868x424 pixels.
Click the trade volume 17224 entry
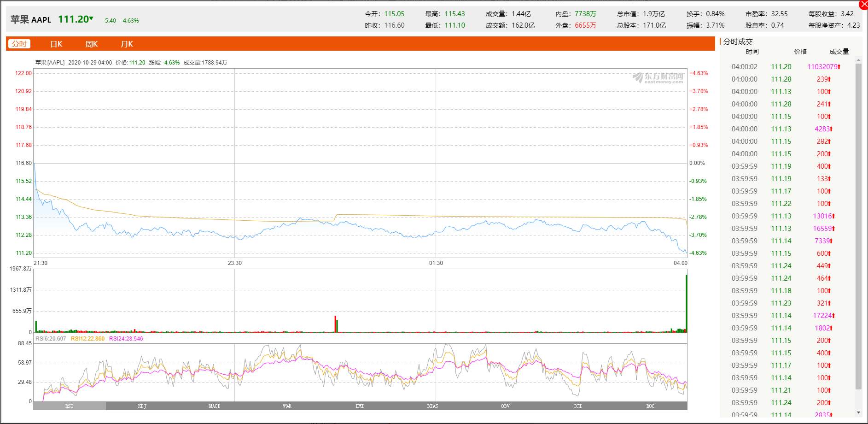[823, 316]
